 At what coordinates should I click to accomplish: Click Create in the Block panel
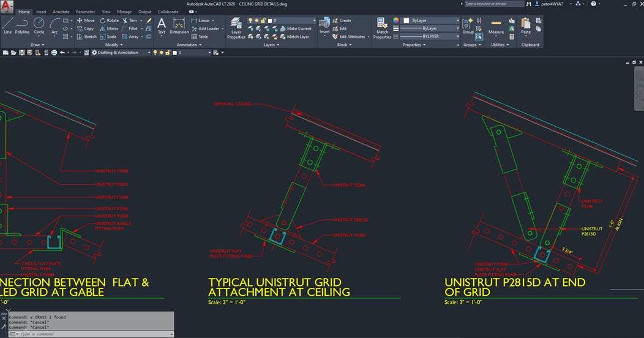[x=342, y=20]
